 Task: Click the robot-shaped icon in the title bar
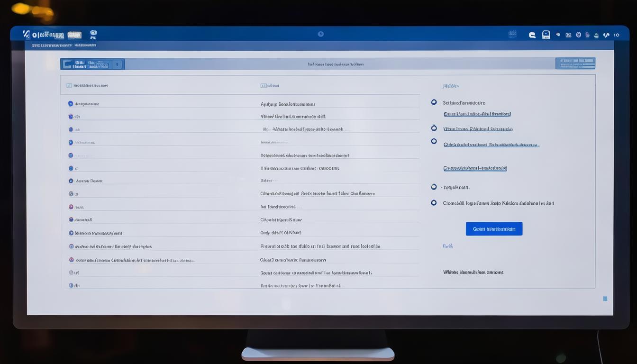tap(93, 34)
